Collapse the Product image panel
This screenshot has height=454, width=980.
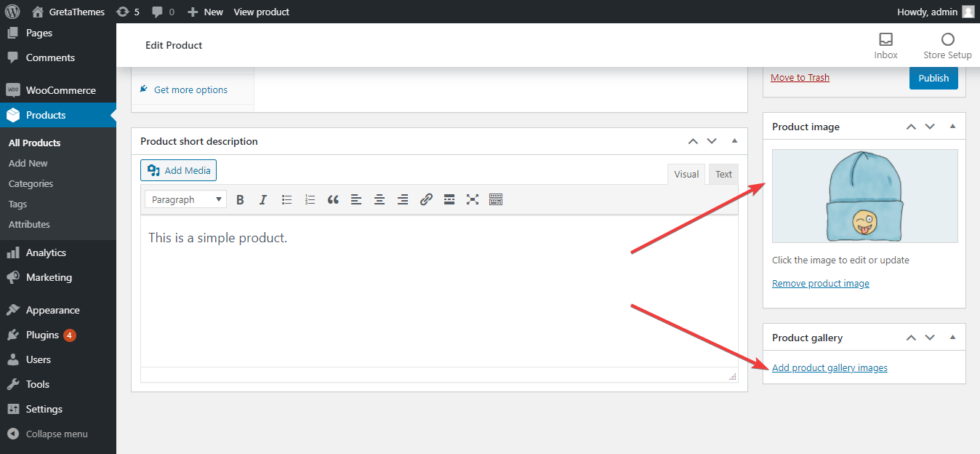coord(952,127)
